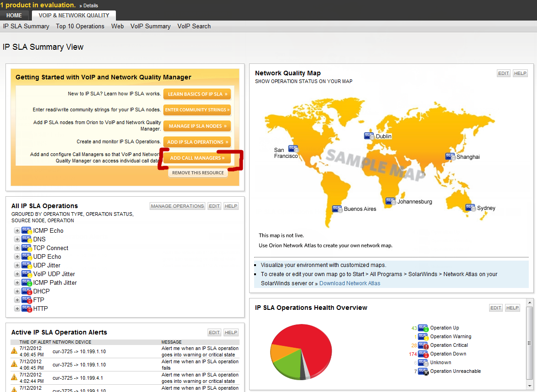Click the Dublin SLA map marker

click(x=369, y=136)
